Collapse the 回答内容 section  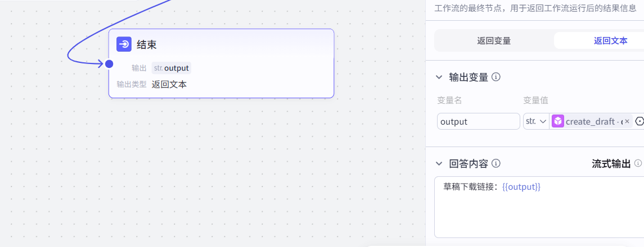coord(439,163)
